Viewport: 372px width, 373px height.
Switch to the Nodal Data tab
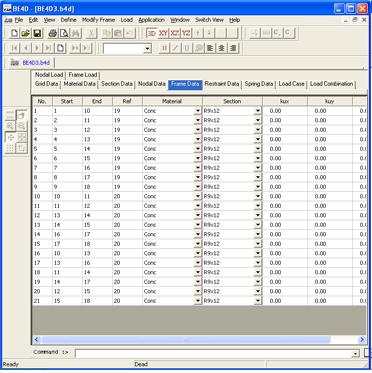[x=152, y=84]
